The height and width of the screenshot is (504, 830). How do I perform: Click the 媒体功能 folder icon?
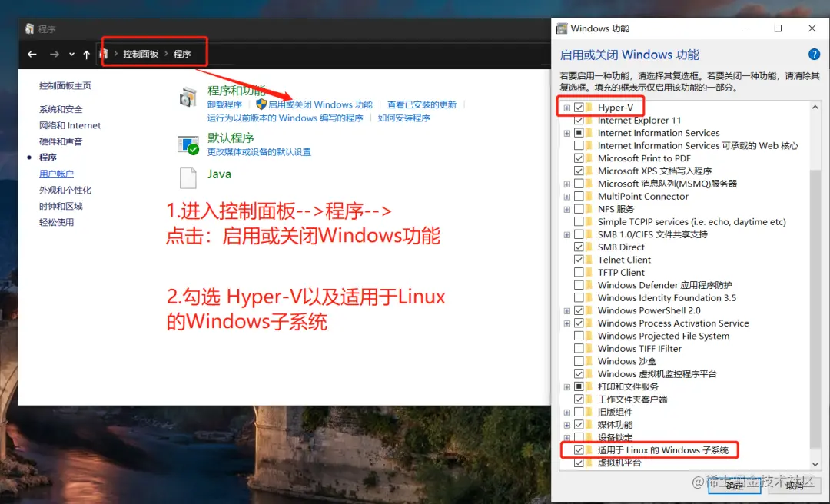tap(589, 425)
